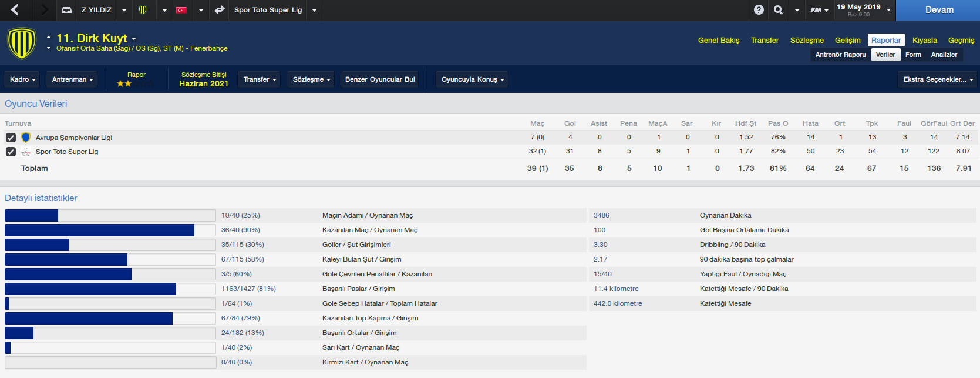Click the Detaylı istatistikler section heading
Screen dimensions: 980x378
tap(41, 198)
